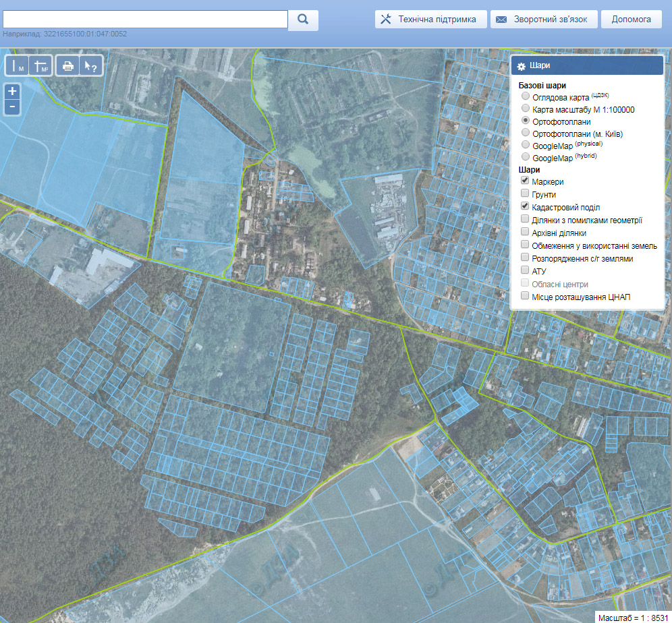Enable Розпорядження с/г землями layer

pos(524,258)
